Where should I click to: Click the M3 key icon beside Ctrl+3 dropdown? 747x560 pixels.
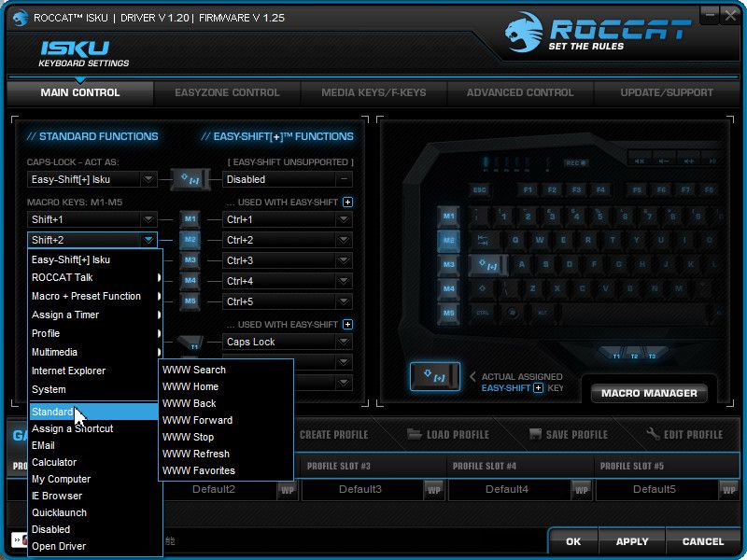pyautogui.click(x=190, y=260)
